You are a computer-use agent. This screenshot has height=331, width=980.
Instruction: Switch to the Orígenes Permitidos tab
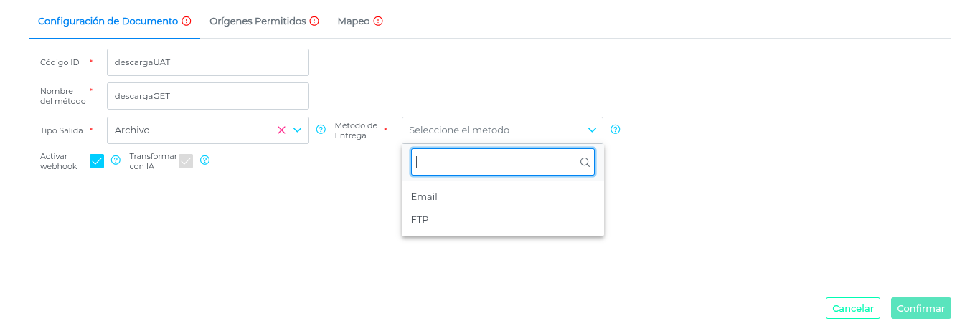(x=258, y=21)
